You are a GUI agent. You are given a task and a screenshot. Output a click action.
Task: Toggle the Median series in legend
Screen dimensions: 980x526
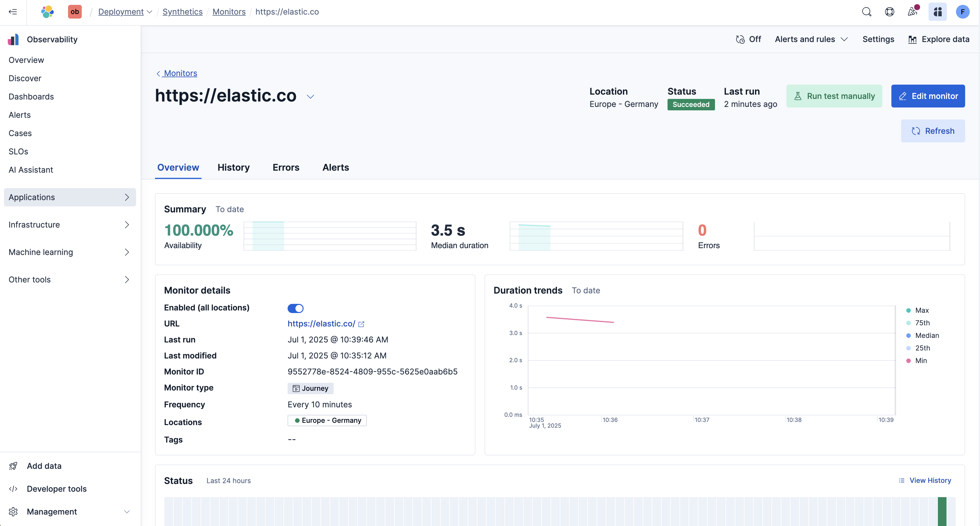click(x=927, y=335)
